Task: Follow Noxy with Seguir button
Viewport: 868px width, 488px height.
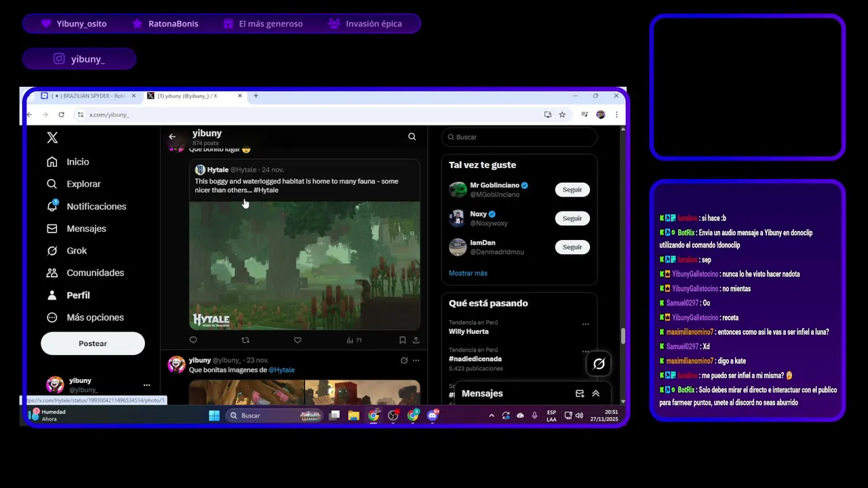Action: [572, 218]
